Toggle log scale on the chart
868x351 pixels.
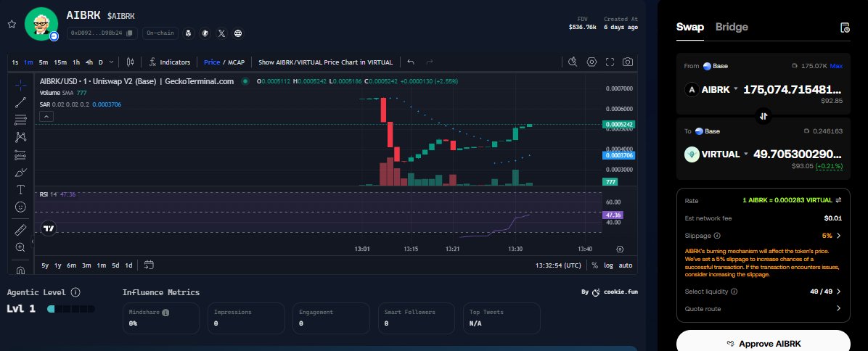point(608,265)
